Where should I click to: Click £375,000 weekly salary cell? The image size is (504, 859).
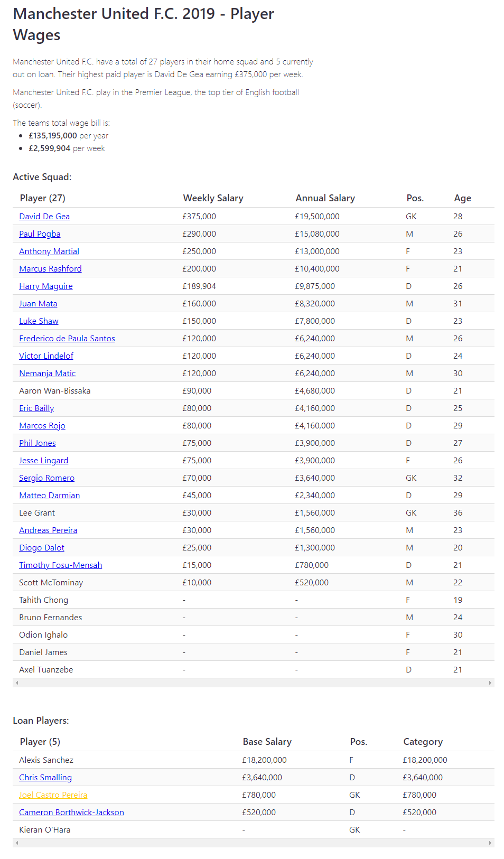(199, 216)
